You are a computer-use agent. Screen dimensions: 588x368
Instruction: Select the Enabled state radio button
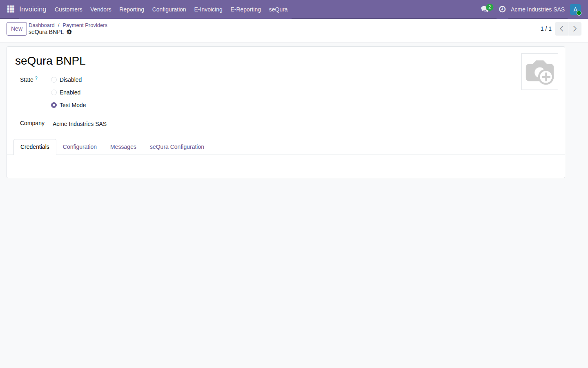(54, 92)
